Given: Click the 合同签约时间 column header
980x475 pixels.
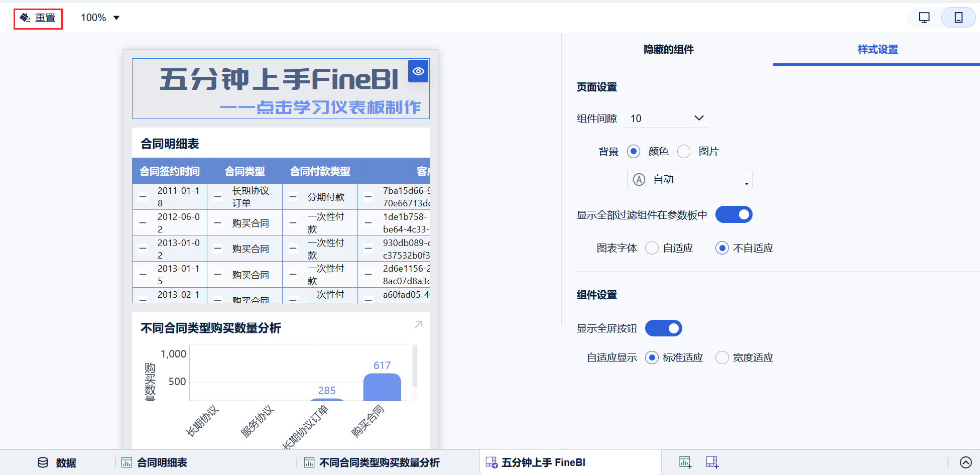Looking at the screenshot, I should 170,171.
